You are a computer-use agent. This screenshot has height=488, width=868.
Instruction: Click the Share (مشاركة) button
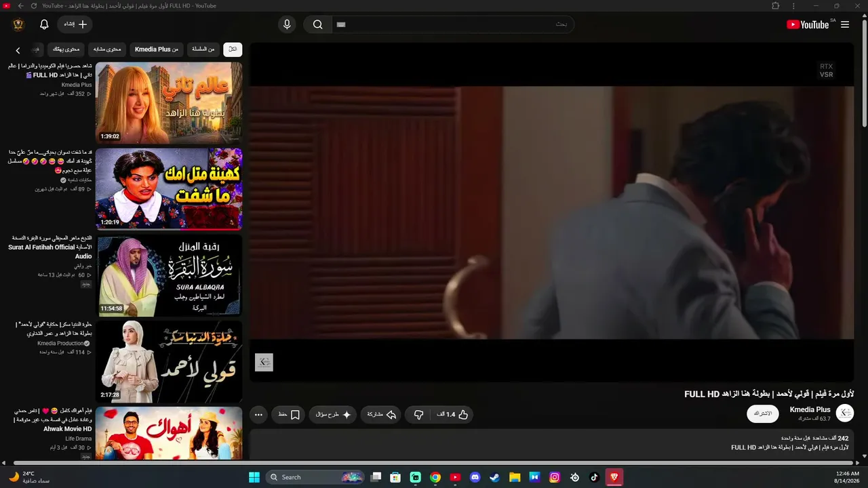click(x=381, y=414)
